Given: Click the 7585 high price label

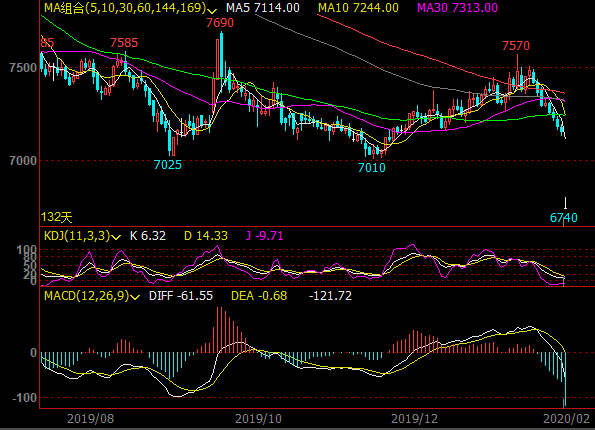Looking at the screenshot, I should point(124,43).
